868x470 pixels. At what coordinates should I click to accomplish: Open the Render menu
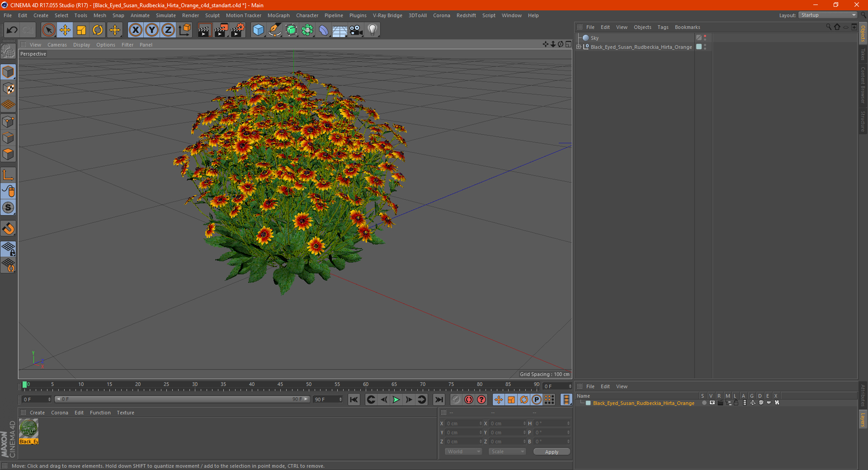click(x=190, y=15)
